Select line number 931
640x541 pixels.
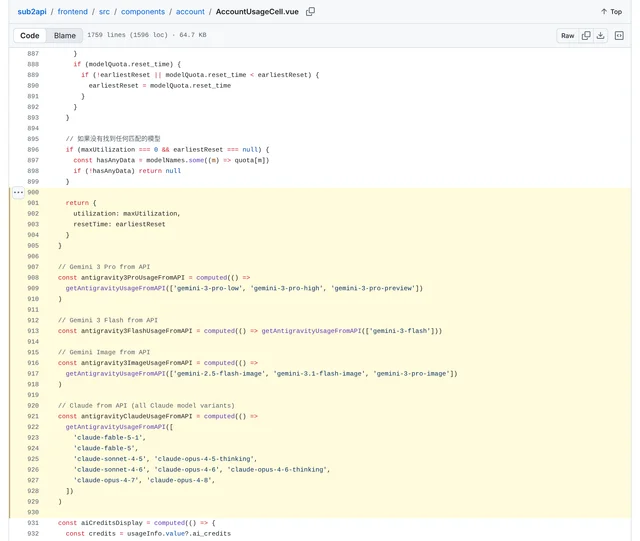(x=33, y=523)
